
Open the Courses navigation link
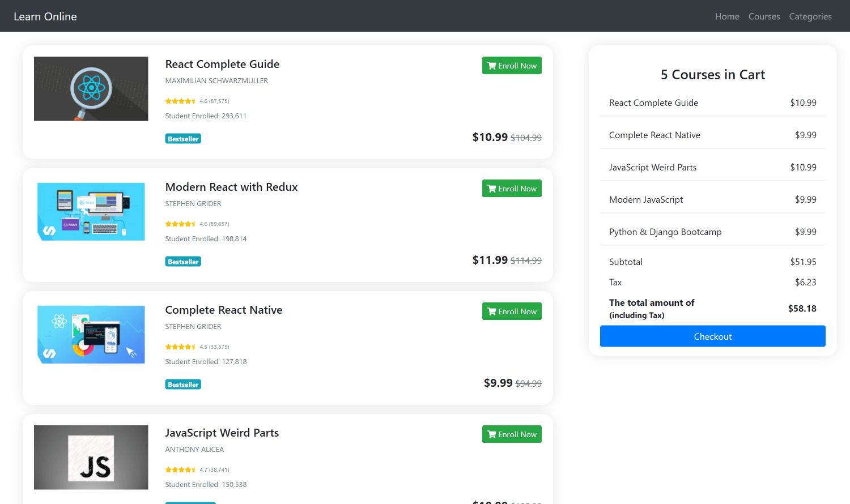click(x=764, y=16)
